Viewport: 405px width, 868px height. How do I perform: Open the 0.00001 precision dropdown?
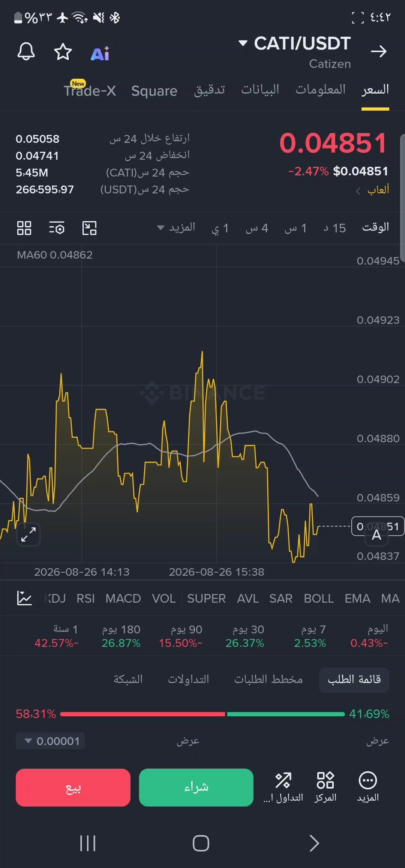tap(50, 741)
